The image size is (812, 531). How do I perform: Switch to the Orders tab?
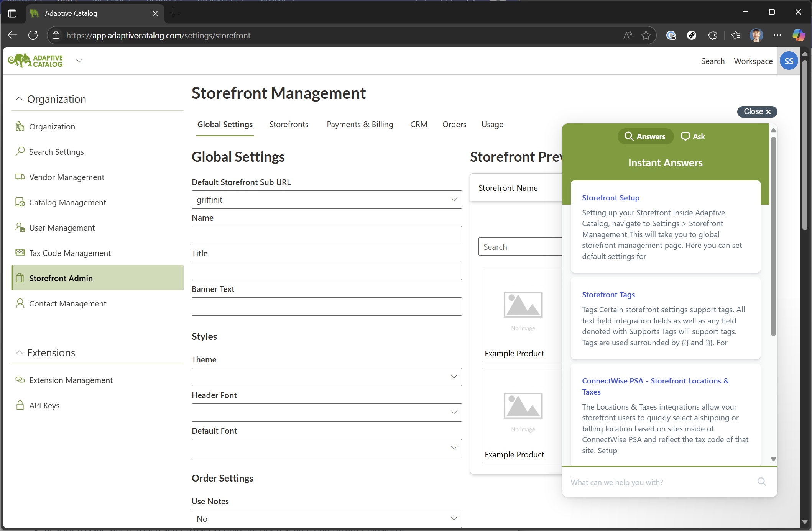[454, 125]
